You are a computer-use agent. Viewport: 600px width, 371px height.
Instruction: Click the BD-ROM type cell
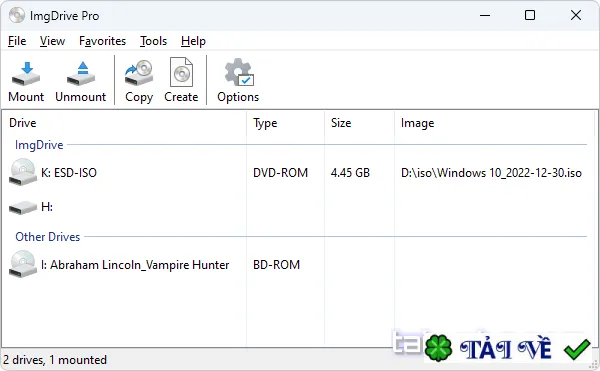277,265
